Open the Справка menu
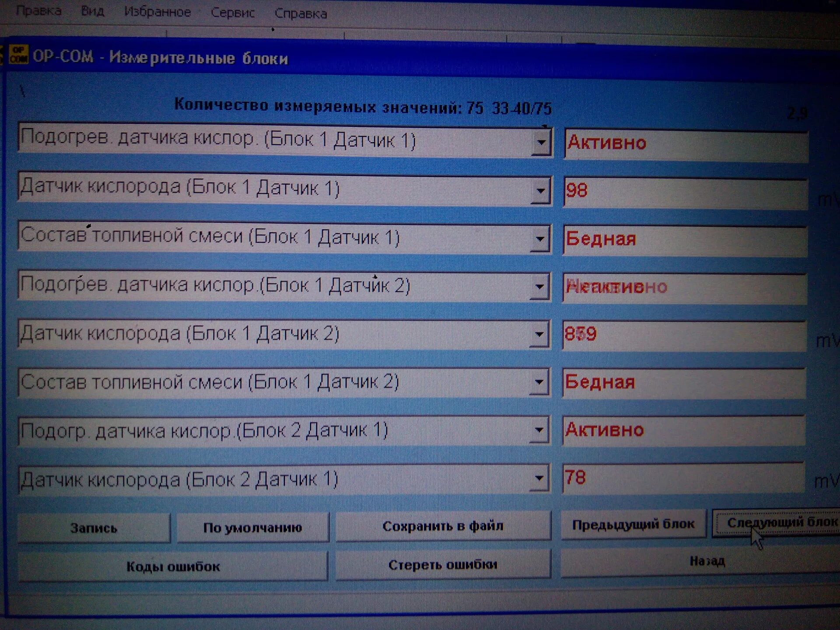This screenshot has width=840, height=630. [301, 14]
